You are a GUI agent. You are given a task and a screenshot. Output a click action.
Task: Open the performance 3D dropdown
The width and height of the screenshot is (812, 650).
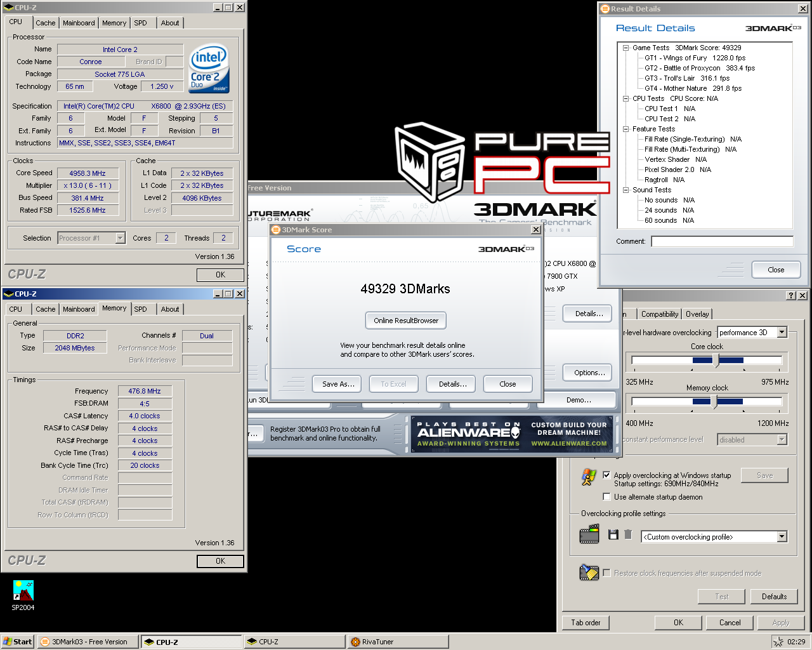(782, 332)
